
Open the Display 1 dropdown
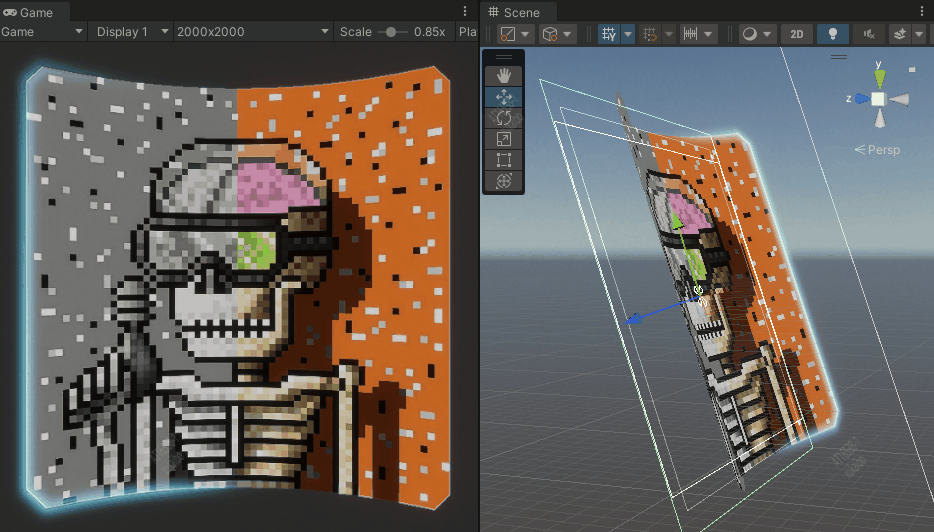(x=131, y=32)
